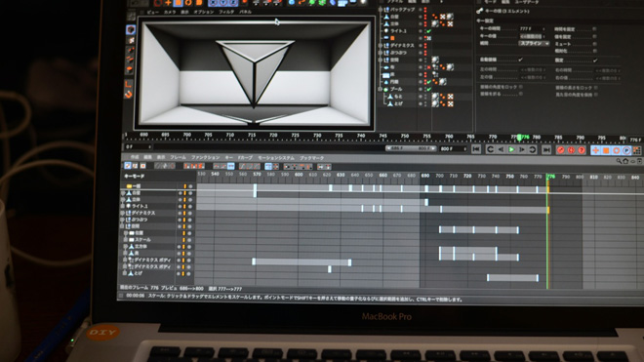Jump to the end of the animation
This screenshot has height=362, width=644.
546,150
